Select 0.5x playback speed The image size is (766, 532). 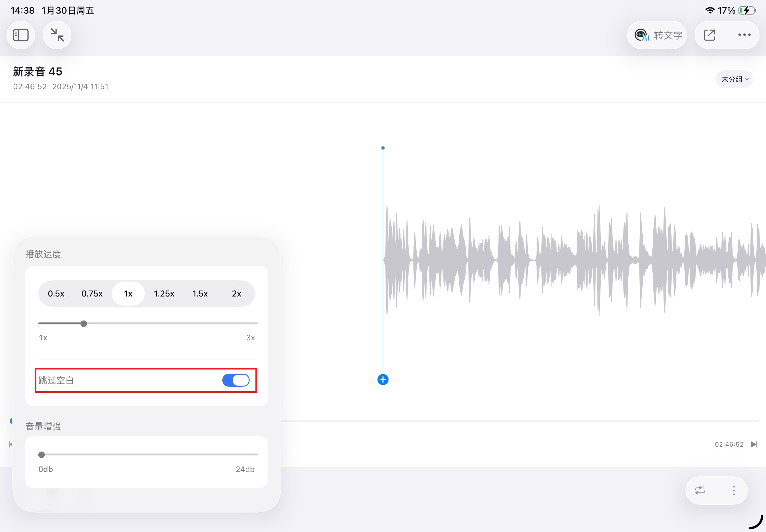tap(56, 294)
